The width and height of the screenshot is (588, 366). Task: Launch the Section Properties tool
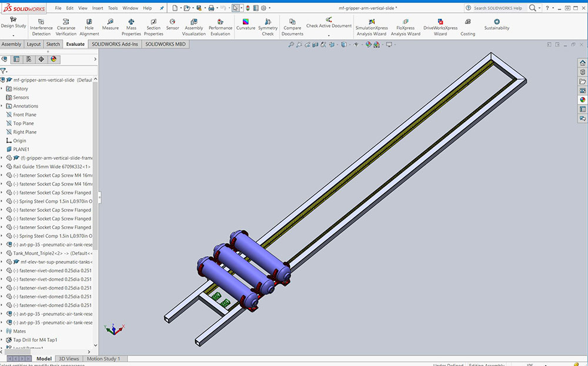click(153, 27)
